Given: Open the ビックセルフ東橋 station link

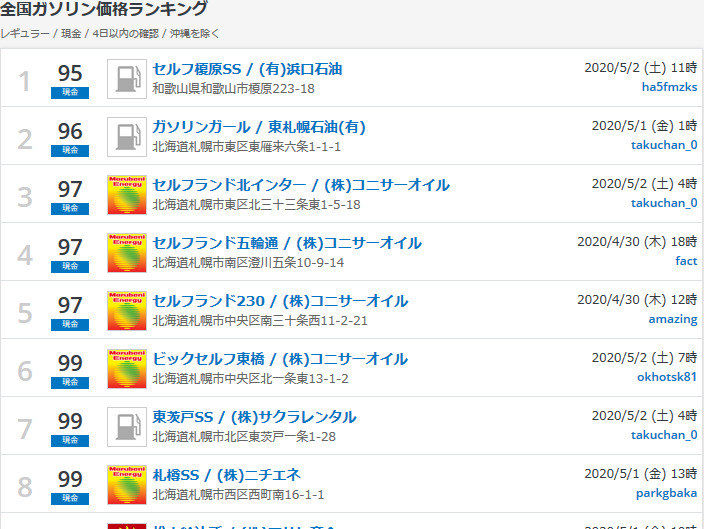Looking at the screenshot, I should (280, 359).
